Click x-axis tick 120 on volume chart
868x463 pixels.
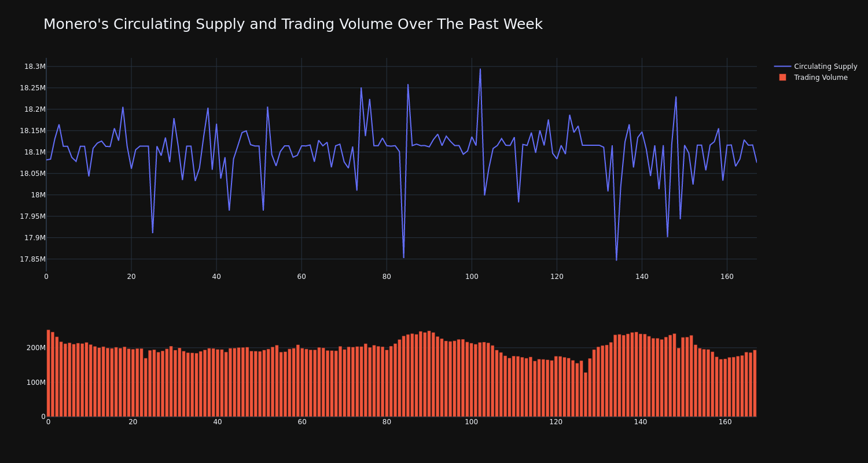coord(556,422)
